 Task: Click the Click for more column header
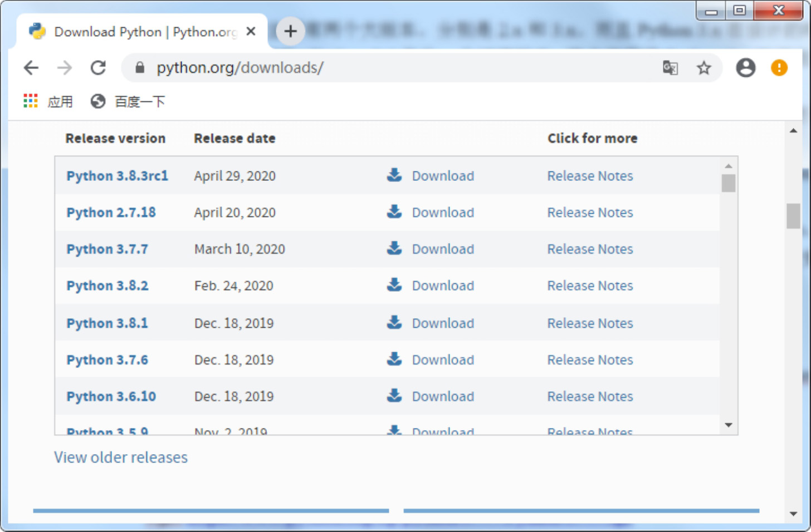point(592,138)
